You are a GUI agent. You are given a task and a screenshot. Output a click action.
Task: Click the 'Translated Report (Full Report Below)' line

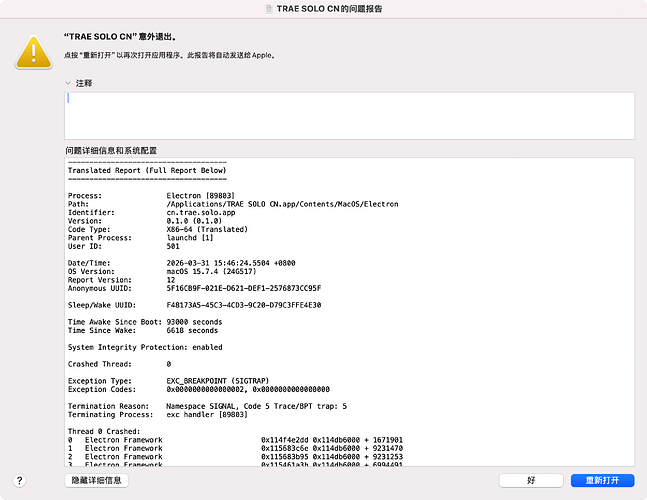click(147, 170)
